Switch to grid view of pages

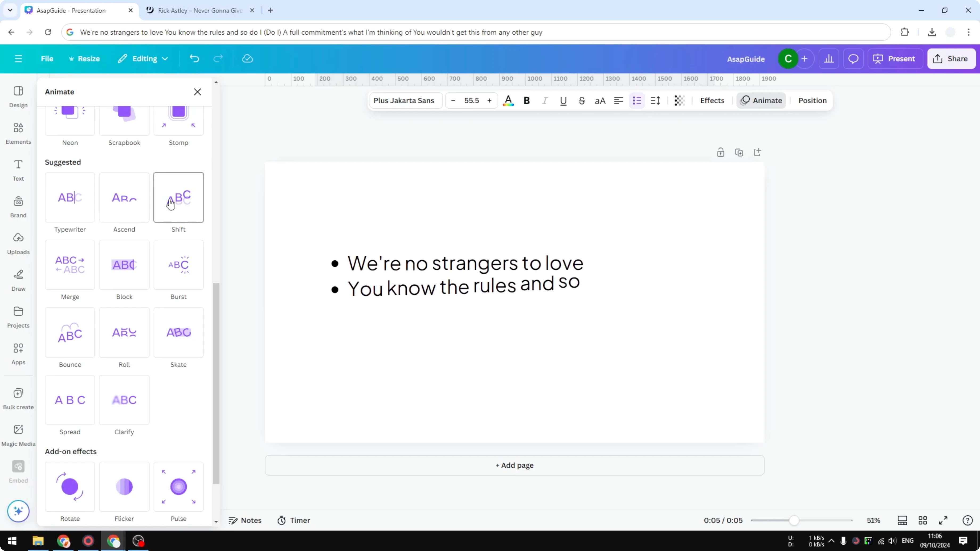(923, 520)
